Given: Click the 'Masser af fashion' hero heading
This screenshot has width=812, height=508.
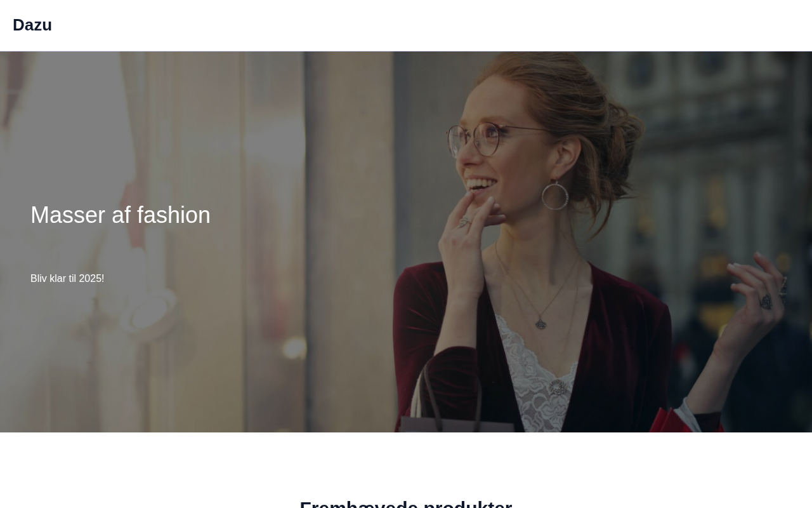Looking at the screenshot, I should coord(121,215).
